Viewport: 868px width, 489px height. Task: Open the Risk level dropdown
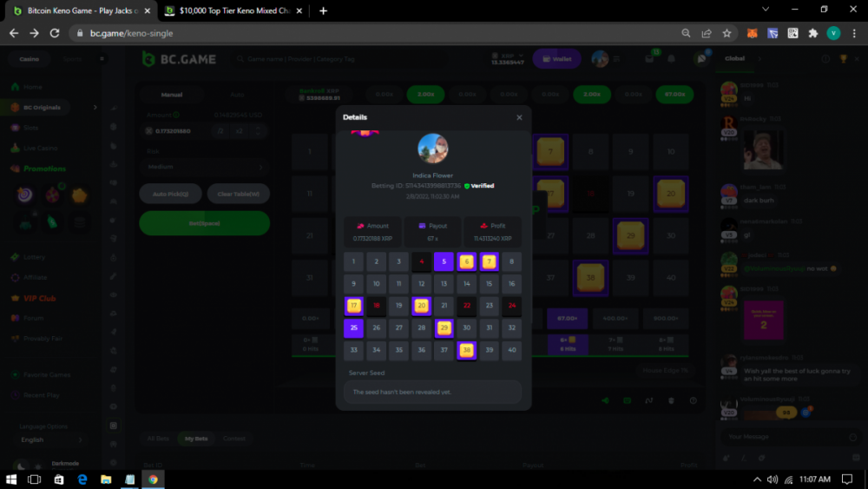[x=204, y=166]
